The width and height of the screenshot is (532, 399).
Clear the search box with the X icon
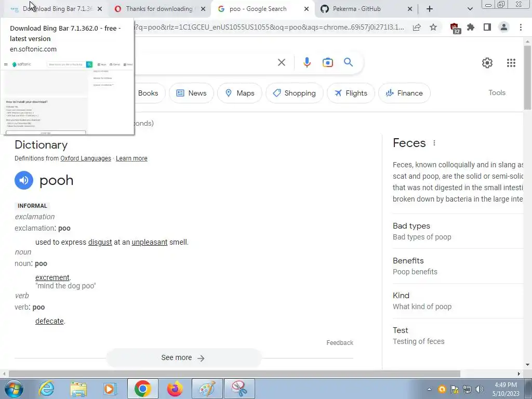point(281,62)
